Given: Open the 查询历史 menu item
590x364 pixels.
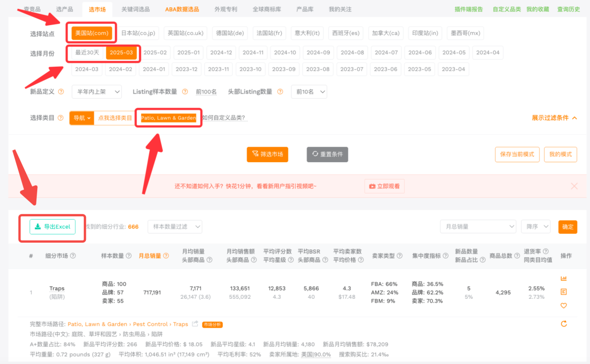Looking at the screenshot, I should pyautogui.click(x=569, y=9).
